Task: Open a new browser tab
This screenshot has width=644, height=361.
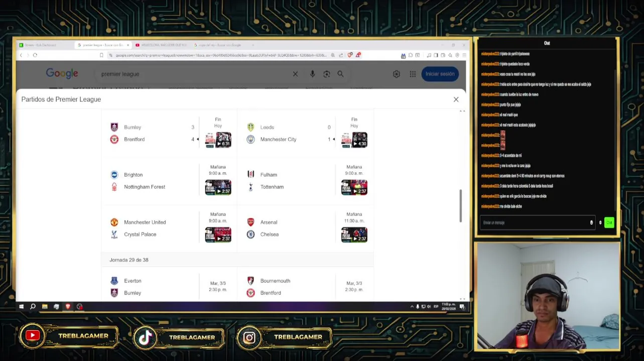Action: pyautogui.click(x=253, y=45)
